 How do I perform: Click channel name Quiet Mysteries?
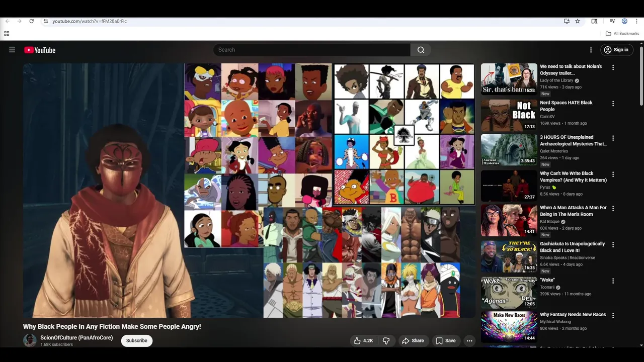point(554,151)
